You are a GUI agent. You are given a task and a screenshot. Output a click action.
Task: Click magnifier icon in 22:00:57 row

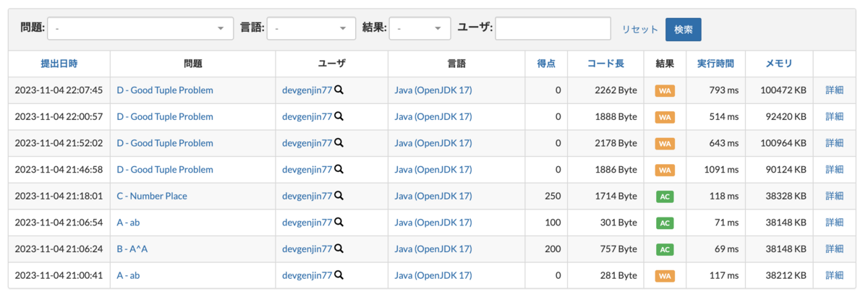point(339,116)
